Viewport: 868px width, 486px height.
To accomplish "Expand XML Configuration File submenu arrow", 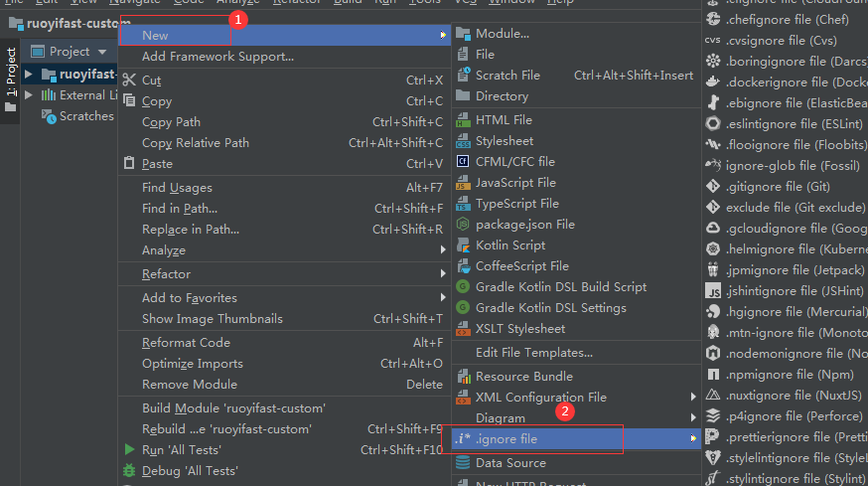I will (x=693, y=397).
